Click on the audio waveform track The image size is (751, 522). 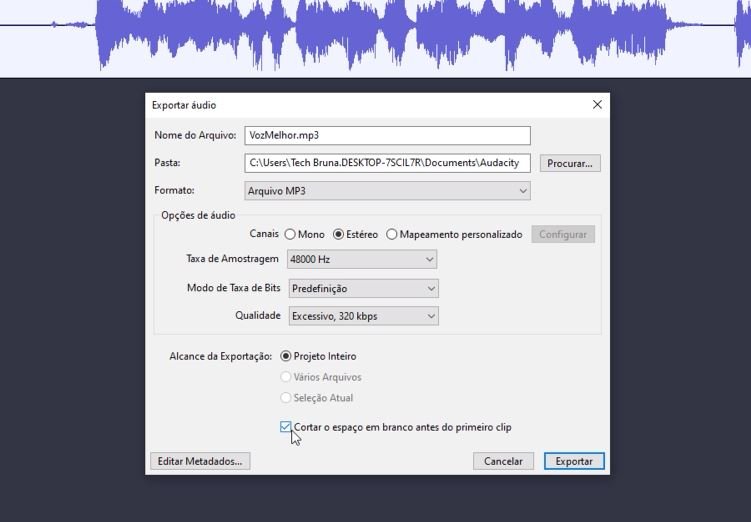(376, 38)
